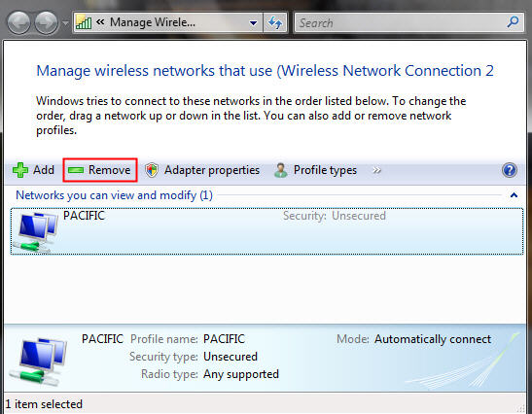Click the Manage Wirele... breadcrumb
Screen dimensions: 532x414
153,22
